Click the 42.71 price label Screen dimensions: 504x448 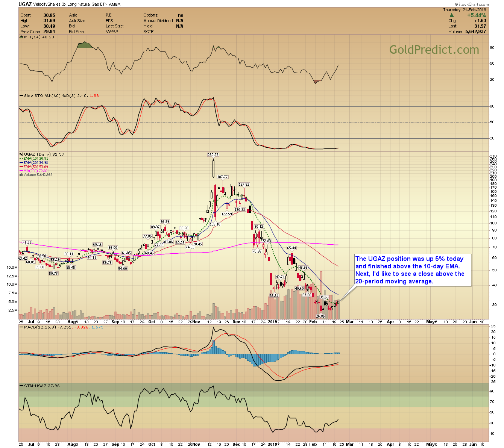coord(280,277)
